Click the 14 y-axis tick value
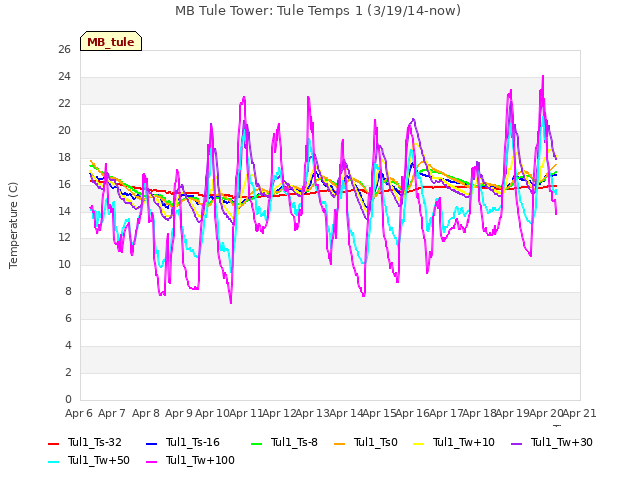640x480 pixels. tap(64, 211)
